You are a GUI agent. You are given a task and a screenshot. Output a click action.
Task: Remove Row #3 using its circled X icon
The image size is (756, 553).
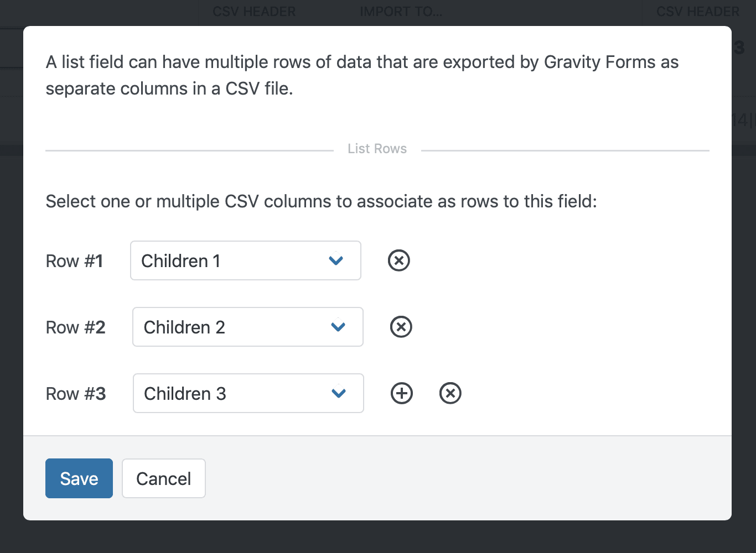point(450,393)
